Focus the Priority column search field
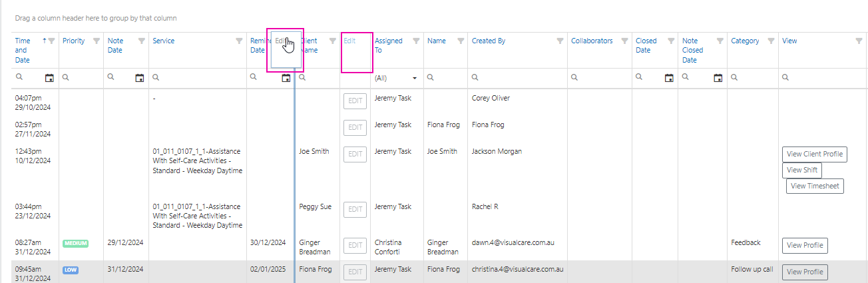The width and height of the screenshot is (868, 283). 81,78
